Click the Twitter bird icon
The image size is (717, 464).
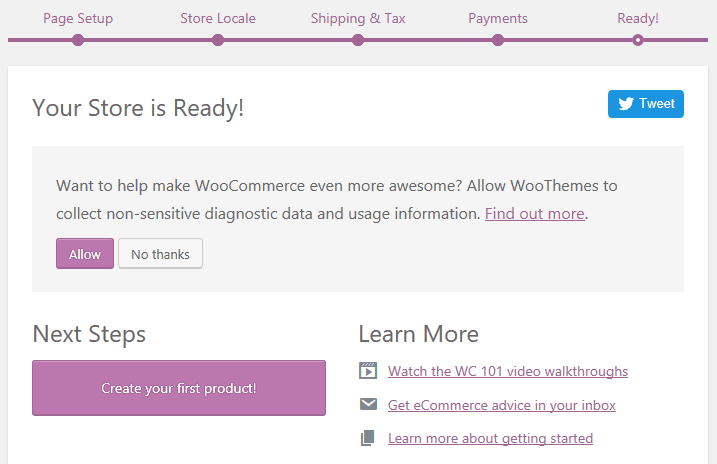[626, 104]
